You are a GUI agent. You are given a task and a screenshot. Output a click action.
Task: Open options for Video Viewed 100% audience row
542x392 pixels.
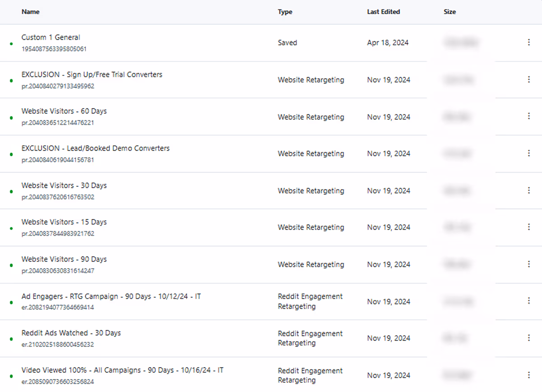click(x=529, y=375)
